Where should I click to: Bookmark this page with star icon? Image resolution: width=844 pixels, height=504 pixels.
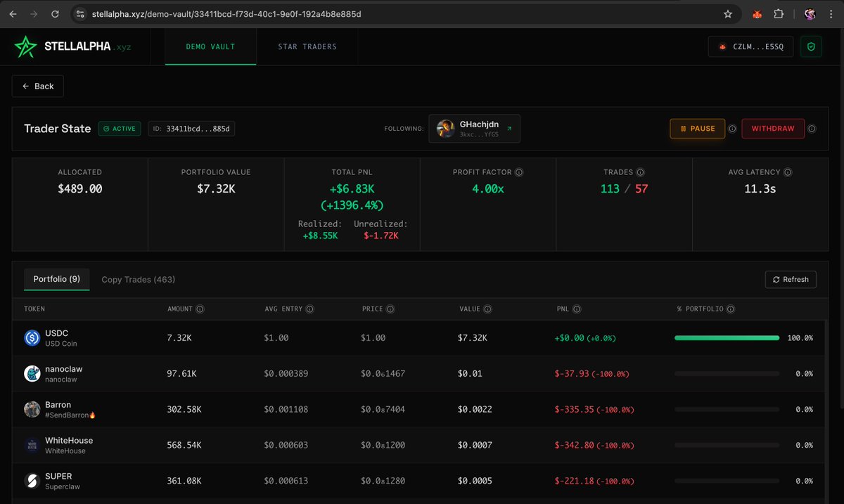pos(728,14)
